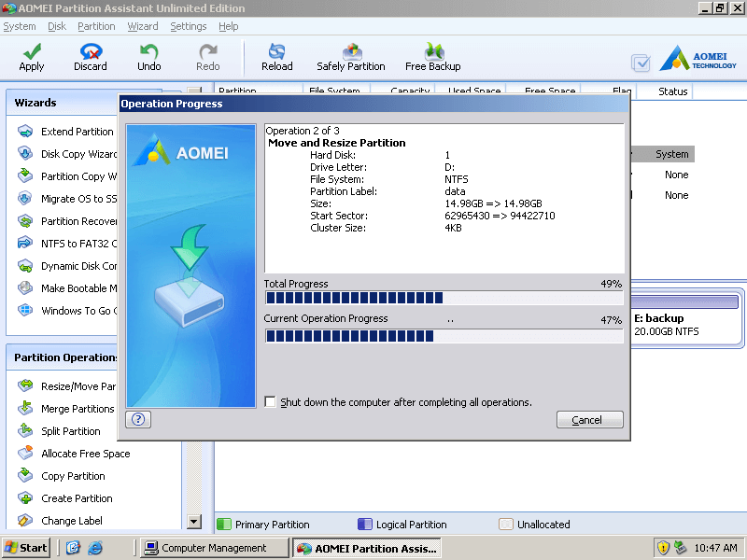
Task: Click the Current Operation Progress bar
Action: (x=444, y=336)
